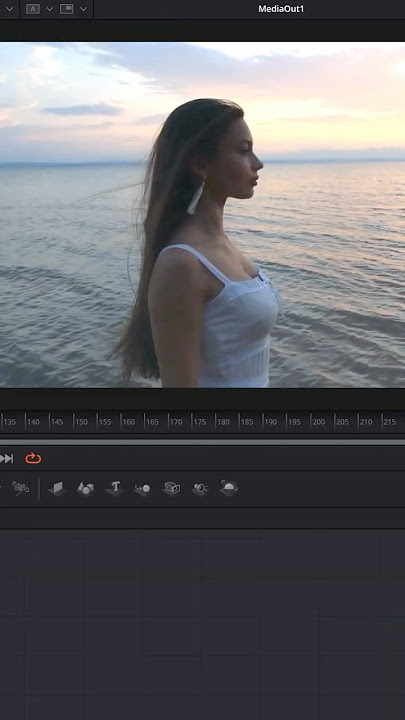The image size is (405, 720).
Task: Add an Image Plane 3D node
Action: pos(57,488)
